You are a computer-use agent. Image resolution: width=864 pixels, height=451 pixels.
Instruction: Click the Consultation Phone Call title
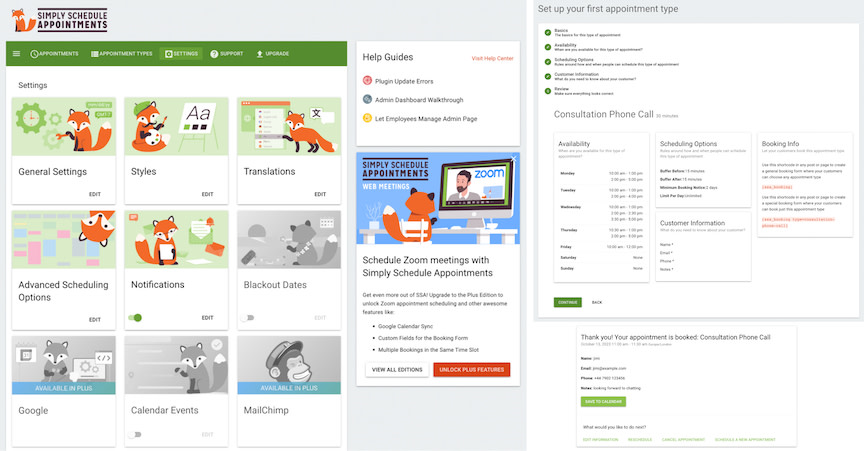[603, 114]
